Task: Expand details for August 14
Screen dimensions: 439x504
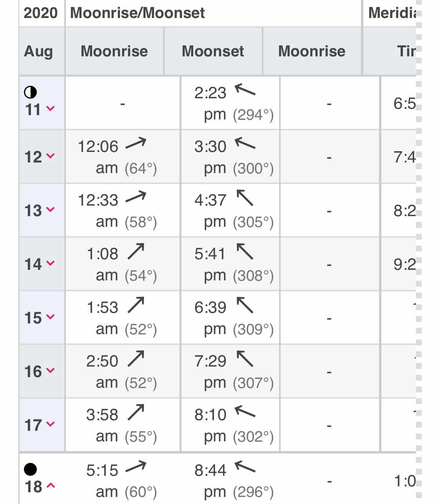Action: point(50,263)
